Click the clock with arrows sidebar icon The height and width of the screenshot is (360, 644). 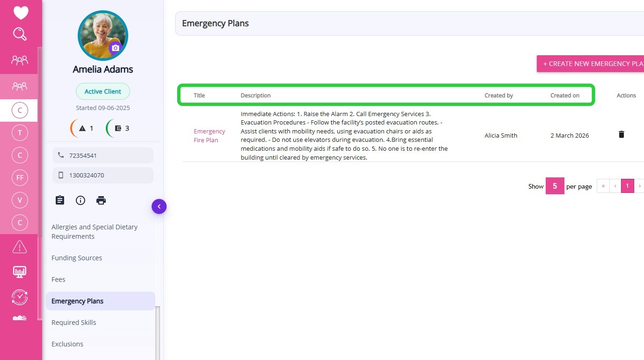point(20,297)
